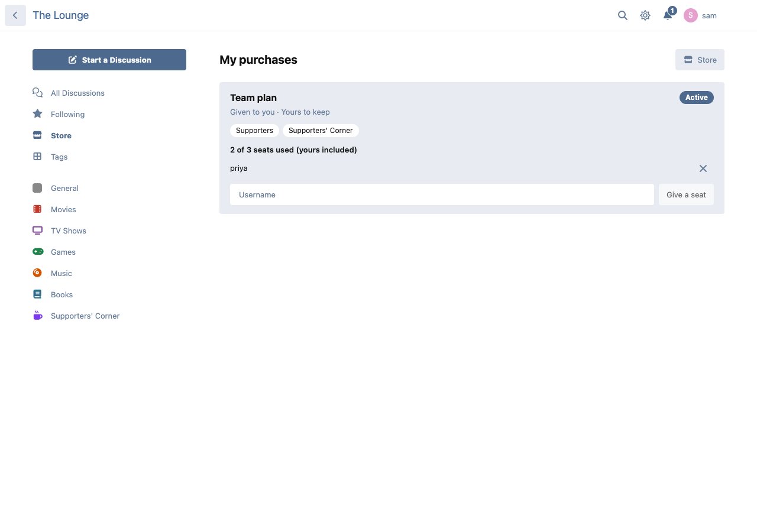Remove priya's seat with the X
757x532 pixels.
coord(703,168)
